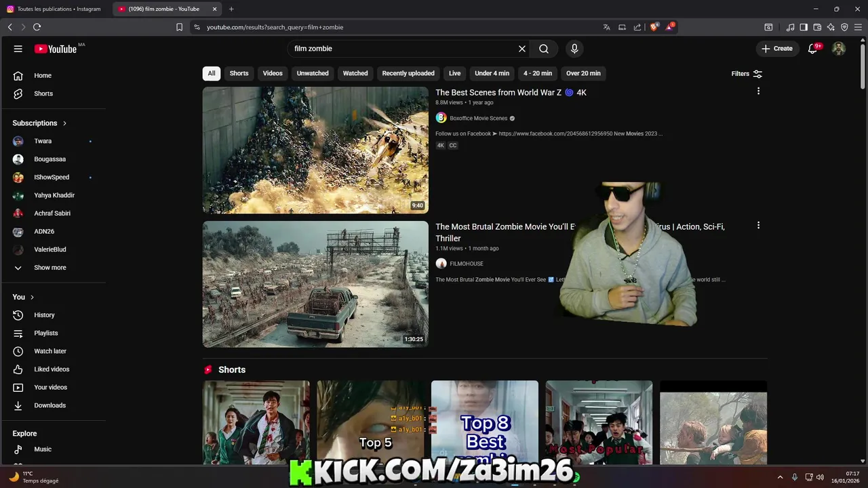Open Brave VPN shield icon
Image resolution: width=868 pixels, height=488 pixels.
[844, 27]
